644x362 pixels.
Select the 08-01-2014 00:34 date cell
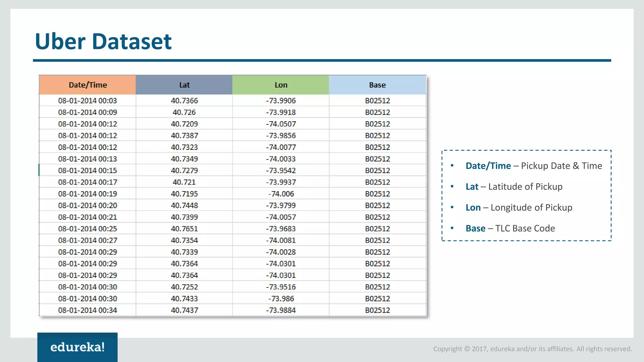coord(87,310)
